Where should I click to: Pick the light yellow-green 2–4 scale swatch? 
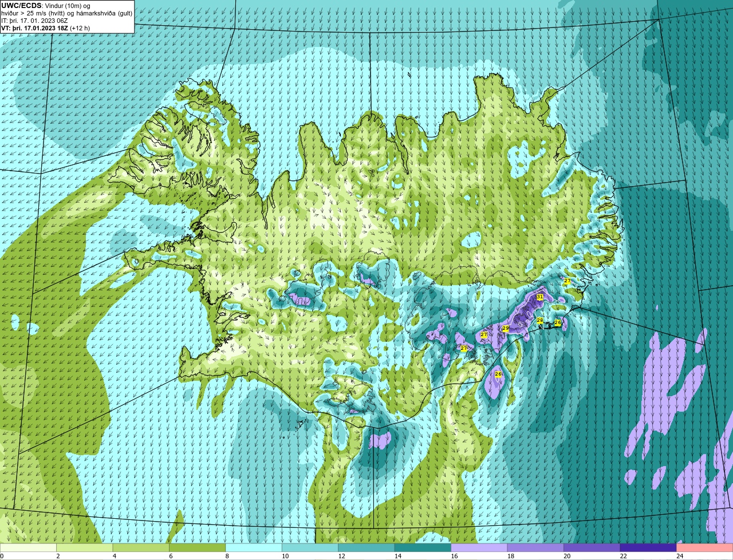pos(85,548)
